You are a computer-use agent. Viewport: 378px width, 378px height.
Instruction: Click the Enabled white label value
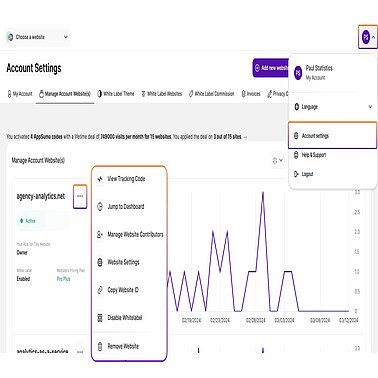[23, 279]
